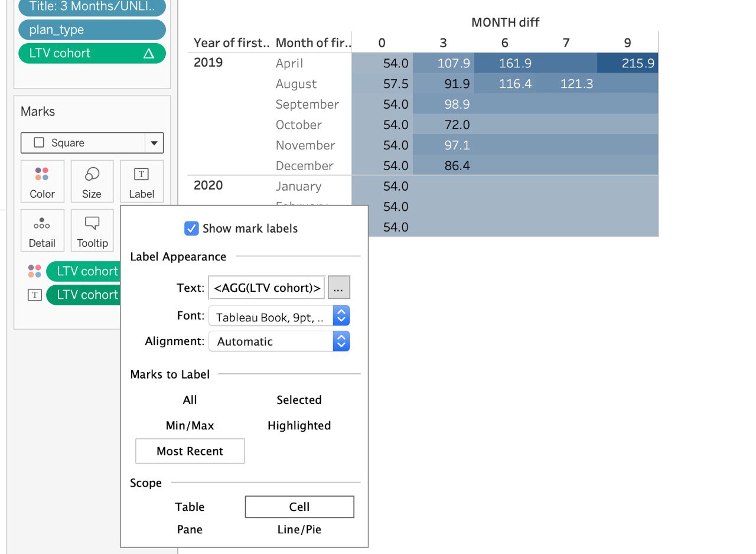Open the Font dropdown for labels
The image size is (756, 554).
tap(279, 316)
